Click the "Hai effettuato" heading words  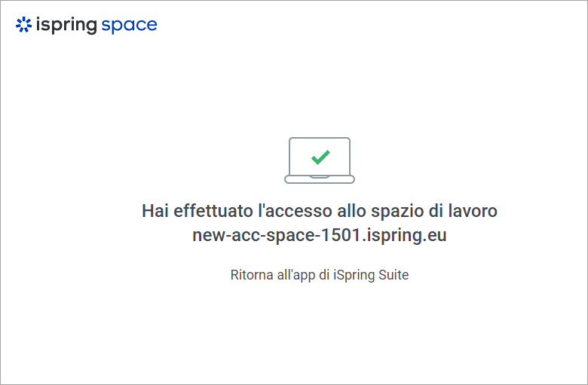[x=195, y=211]
